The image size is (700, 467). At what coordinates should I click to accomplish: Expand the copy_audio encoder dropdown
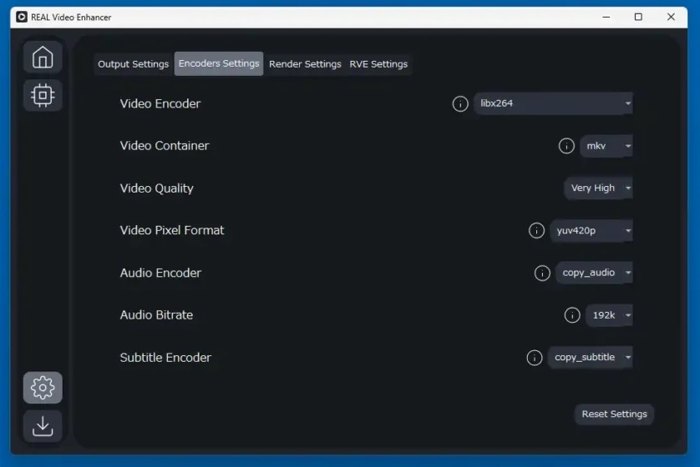click(594, 272)
